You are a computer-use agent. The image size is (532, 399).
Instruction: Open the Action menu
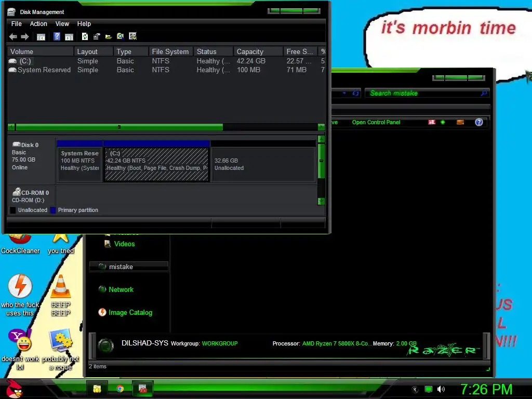click(x=38, y=24)
